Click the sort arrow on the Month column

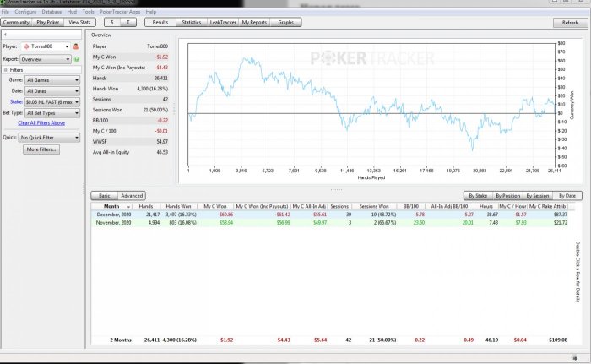click(x=128, y=207)
